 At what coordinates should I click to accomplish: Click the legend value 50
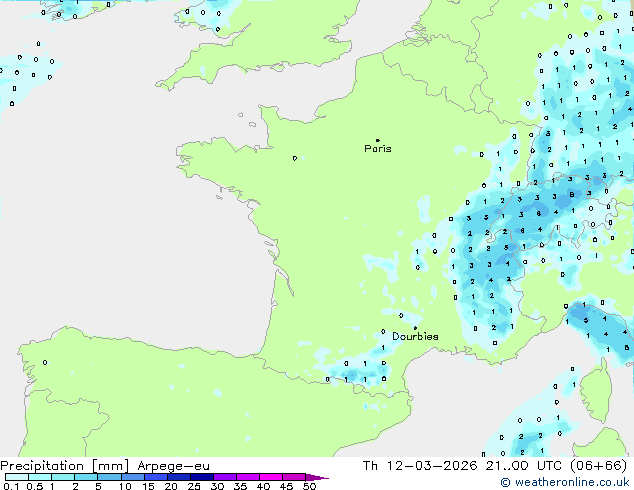pos(310,486)
